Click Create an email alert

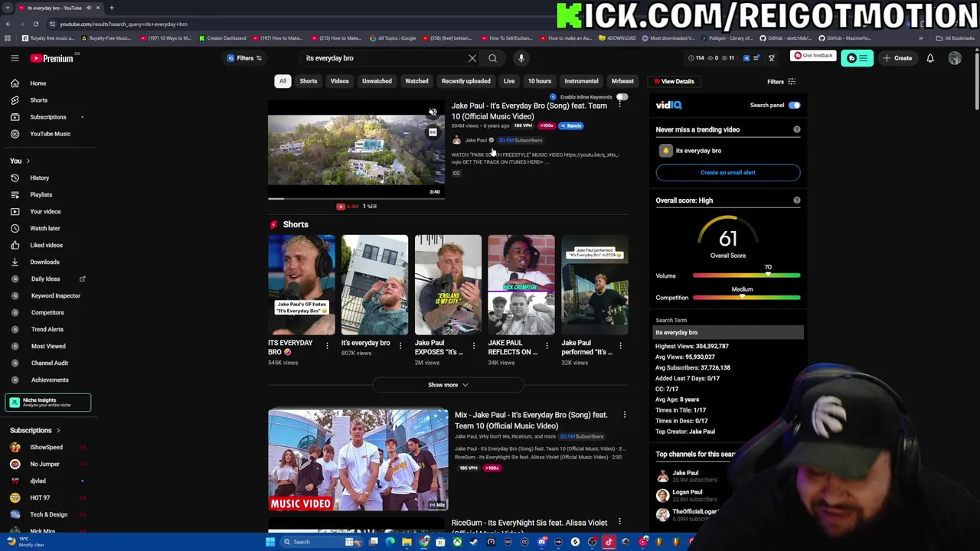coord(728,172)
